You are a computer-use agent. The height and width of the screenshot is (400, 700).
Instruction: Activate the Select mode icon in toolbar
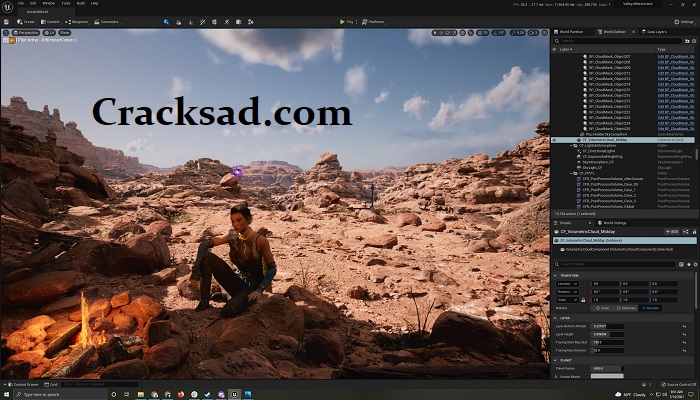click(x=166, y=21)
